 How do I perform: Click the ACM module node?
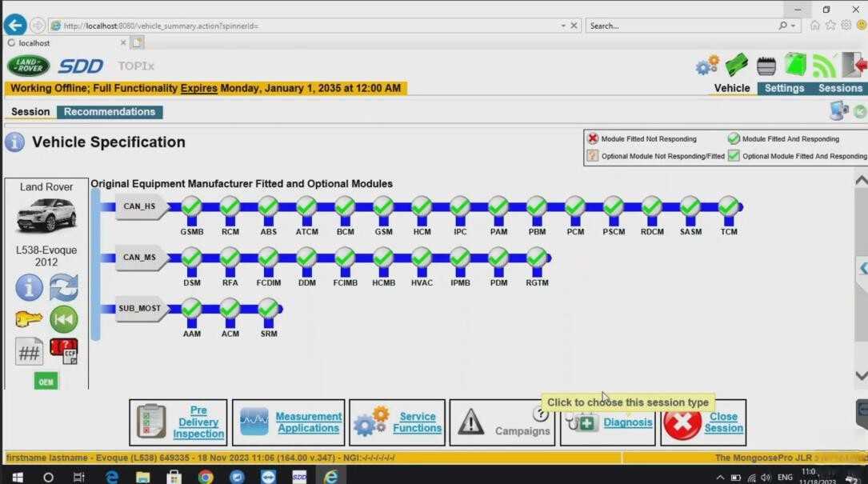tap(230, 309)
